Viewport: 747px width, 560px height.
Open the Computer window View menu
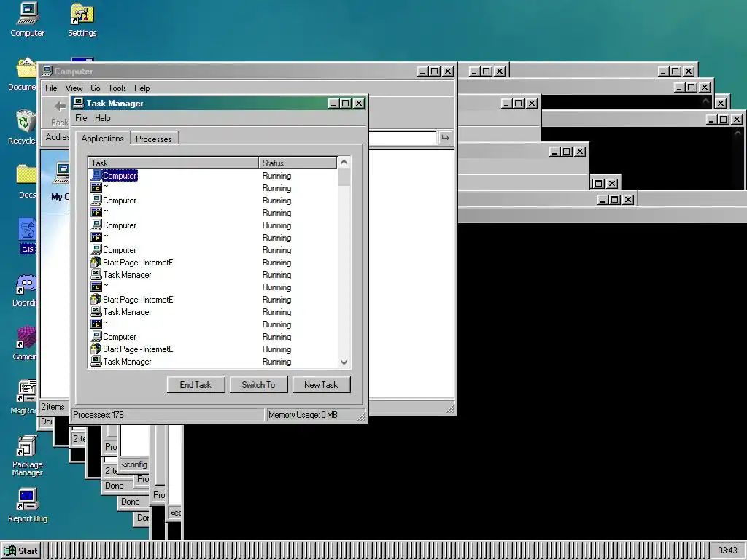74,88
